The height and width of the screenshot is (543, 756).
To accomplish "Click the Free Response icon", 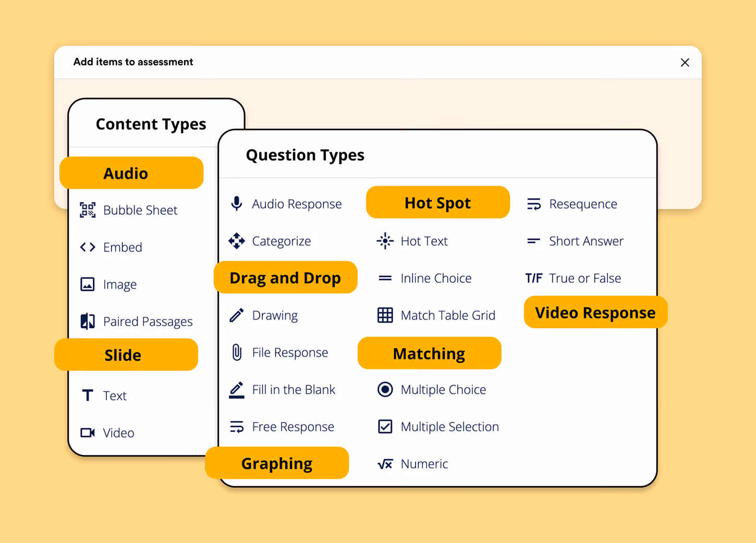I will tap(237, 427).
